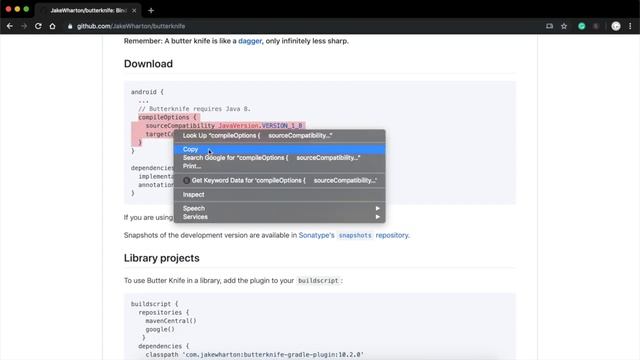Click the lock icon in the address bar
Screen dimensions: 640x360
(70, 26)
